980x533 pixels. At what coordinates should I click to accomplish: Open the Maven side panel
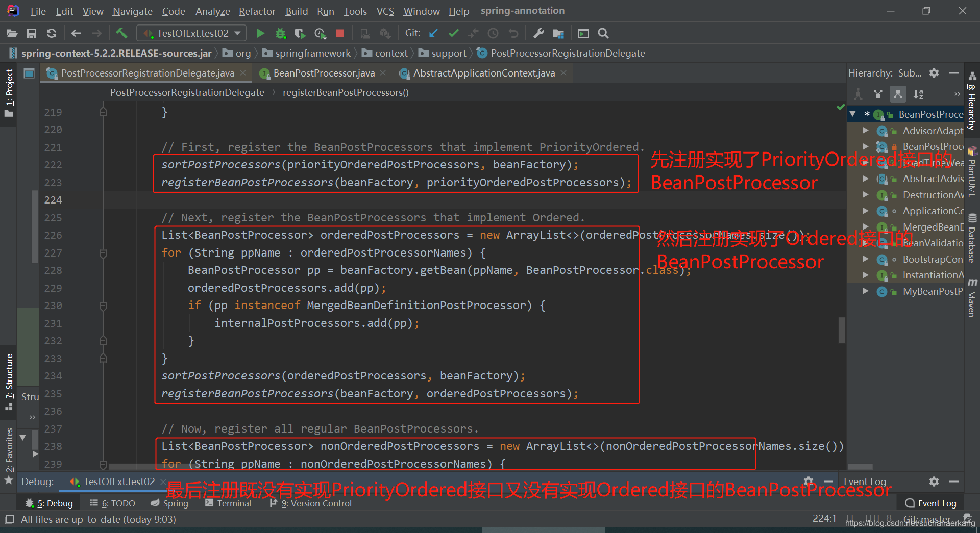(x=972, y=297)
